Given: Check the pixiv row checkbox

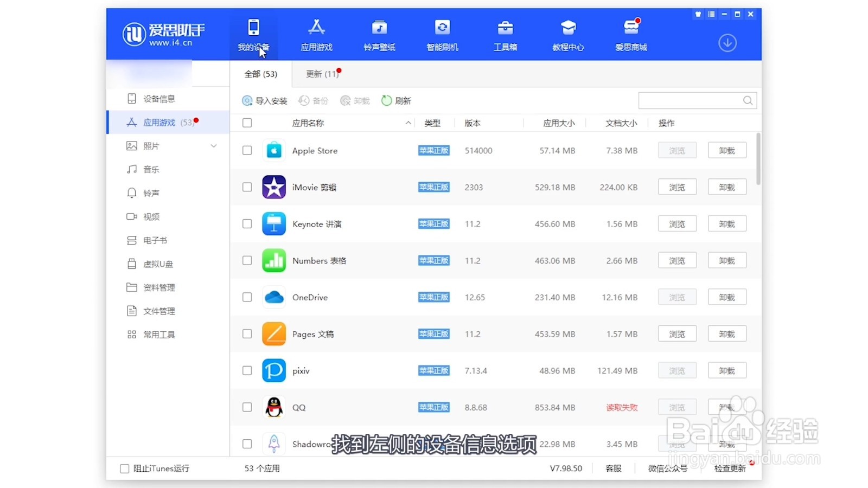Looking at the screenshot, I should (x=247, y=370).
